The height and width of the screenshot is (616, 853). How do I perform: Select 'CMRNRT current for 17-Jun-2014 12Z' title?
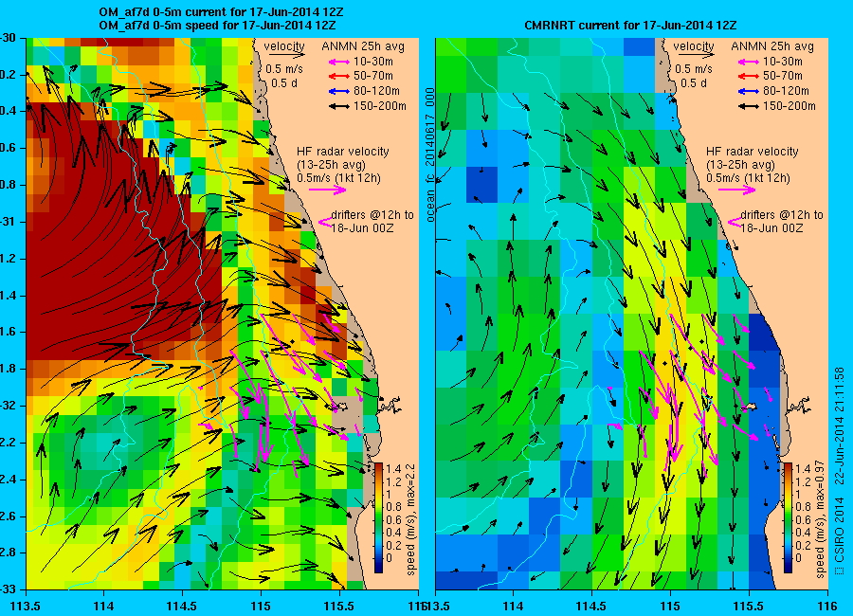coord(630,25)
